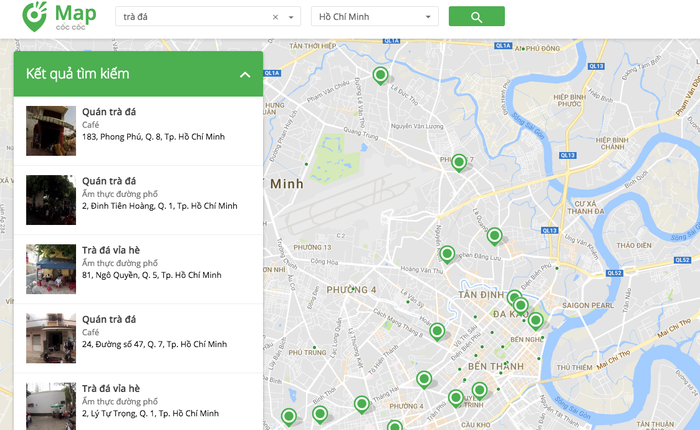
Task: Click QL13 road shield near Hiệp Bình Chánh
Action: pos(567,155)
